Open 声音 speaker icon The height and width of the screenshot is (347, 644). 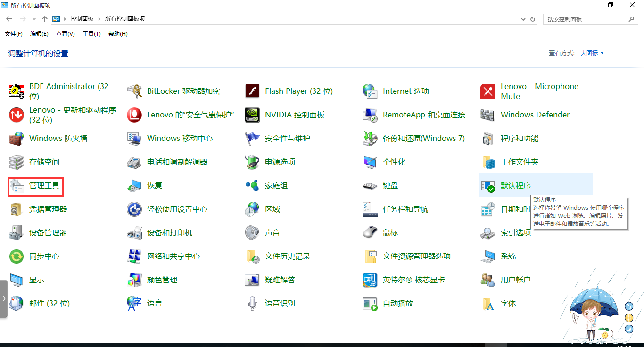(252, 232)
